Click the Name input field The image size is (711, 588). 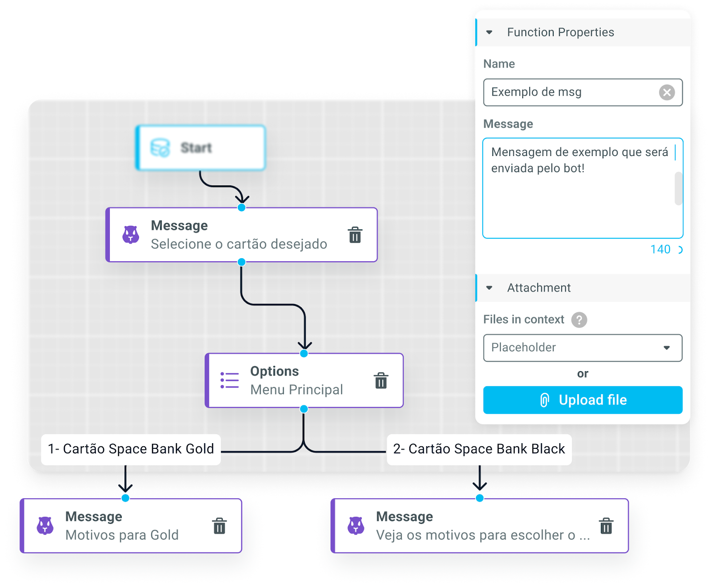pyautogui.click(x=571, y=92)
